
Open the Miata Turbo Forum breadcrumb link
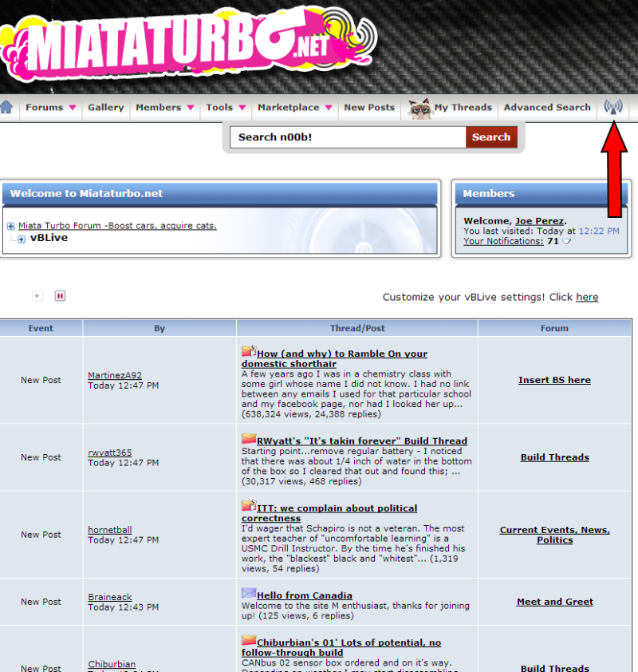coord(117,225)
